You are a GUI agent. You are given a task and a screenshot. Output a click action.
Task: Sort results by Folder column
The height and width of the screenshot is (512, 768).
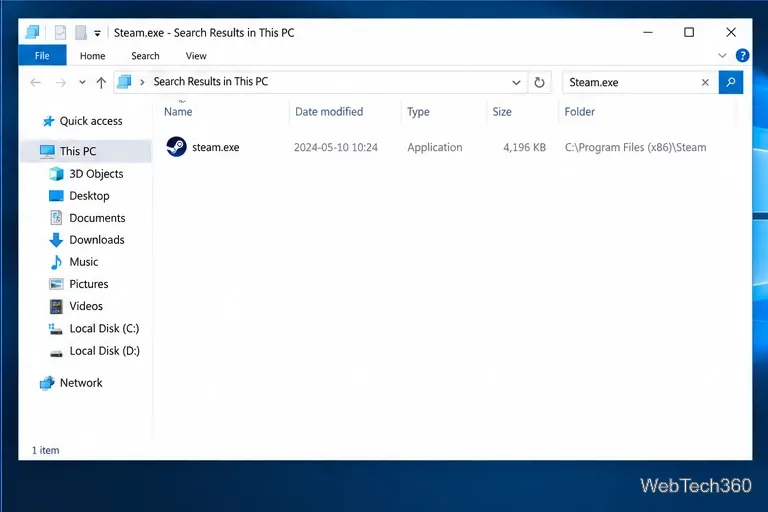[x=579, y=112]
